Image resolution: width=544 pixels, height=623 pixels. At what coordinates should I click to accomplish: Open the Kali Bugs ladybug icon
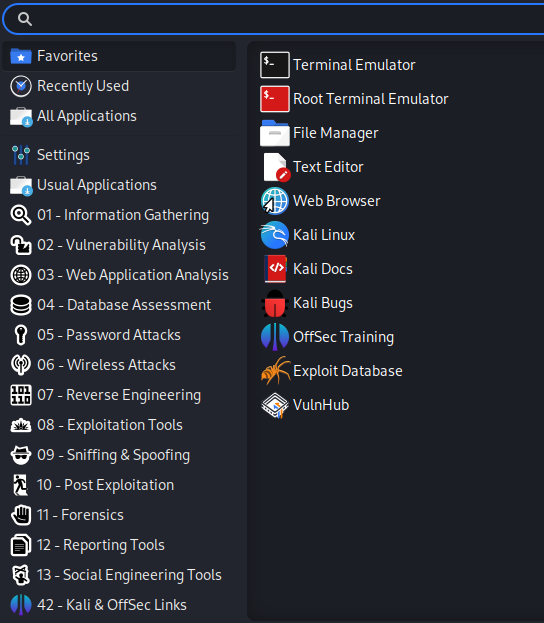275,303
